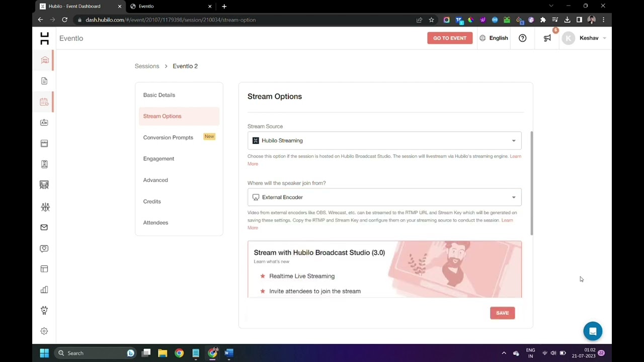
Task: Open Attendees section
Action: [x=155, y=223]
